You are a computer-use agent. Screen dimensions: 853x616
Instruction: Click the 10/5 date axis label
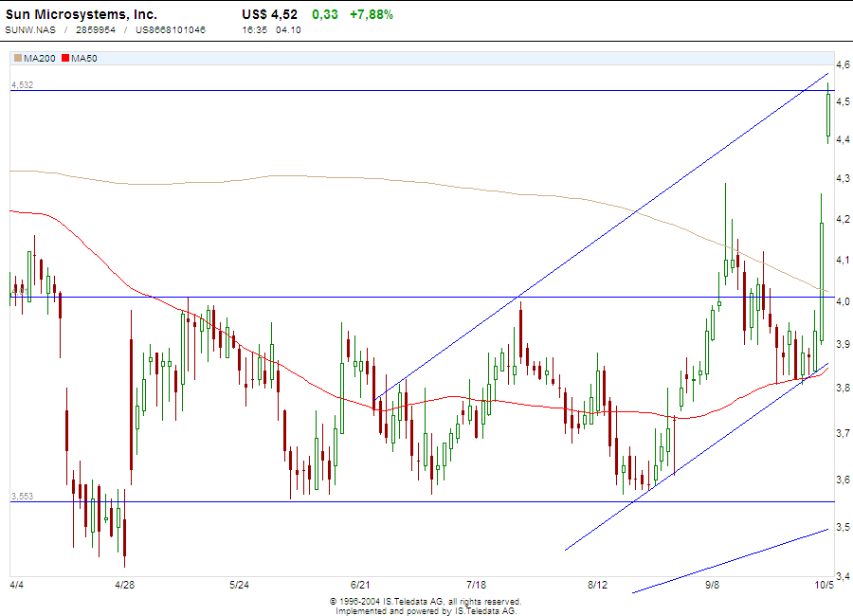825,585
